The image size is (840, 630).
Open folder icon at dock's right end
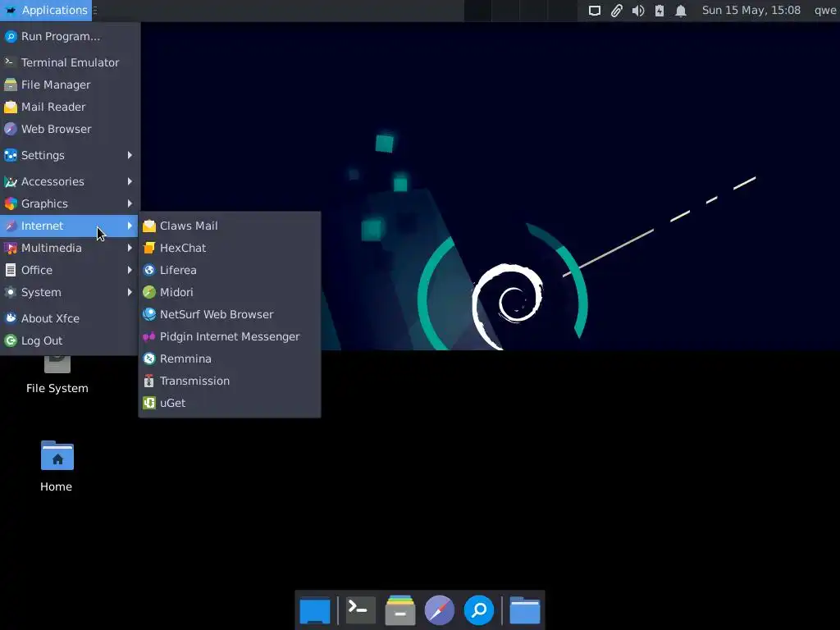[x=525, y=609]
